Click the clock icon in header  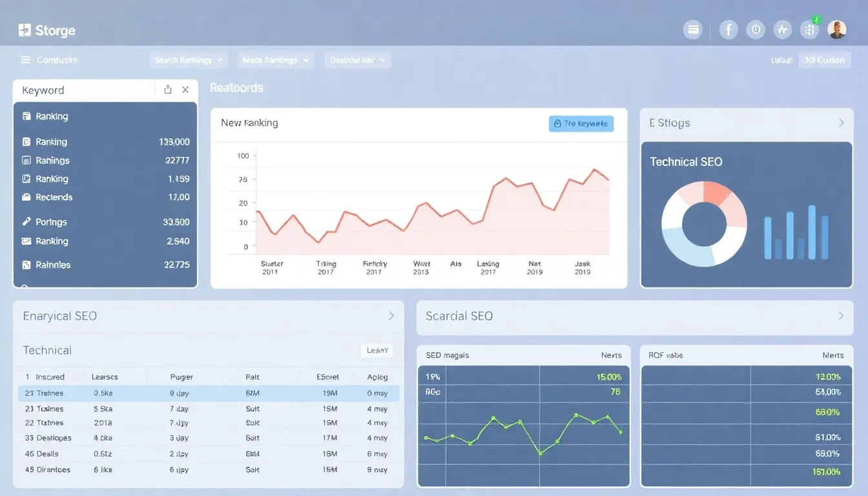point(756,29)
